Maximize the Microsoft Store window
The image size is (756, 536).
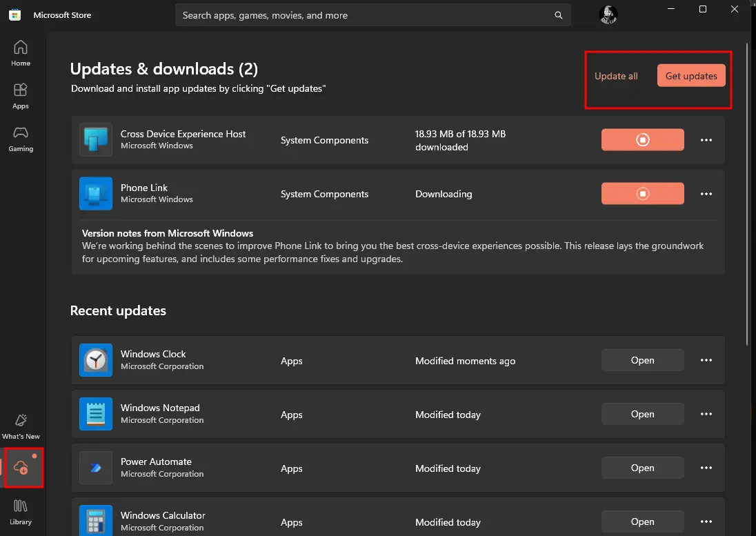(x=702, y=9)
